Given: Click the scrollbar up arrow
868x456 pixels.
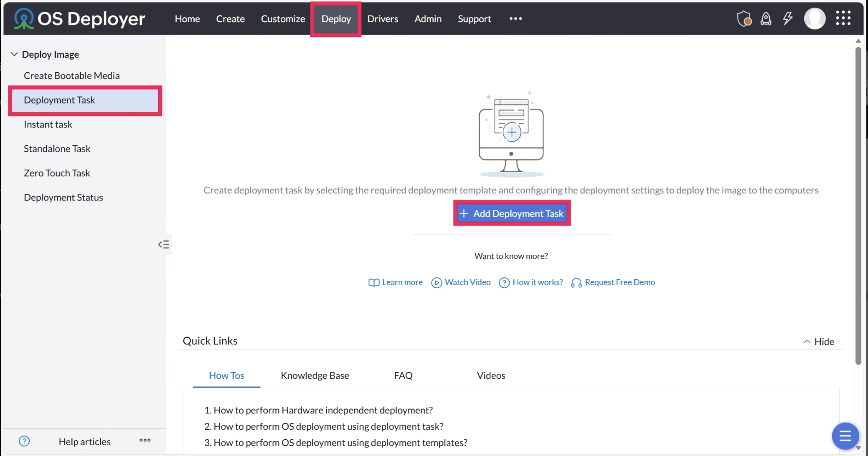Looking at the screenshot, I should tap(858, 41).
